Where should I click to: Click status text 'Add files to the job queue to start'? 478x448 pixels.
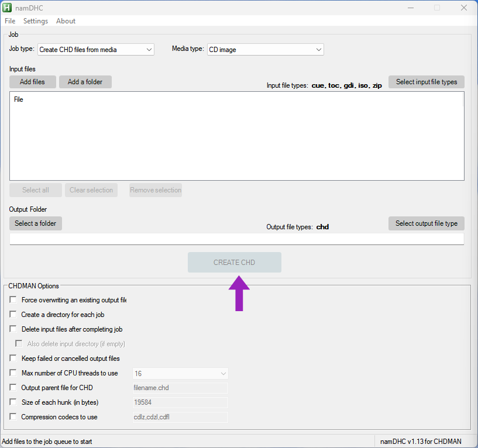pyautogui.click(x=47, y=442)
